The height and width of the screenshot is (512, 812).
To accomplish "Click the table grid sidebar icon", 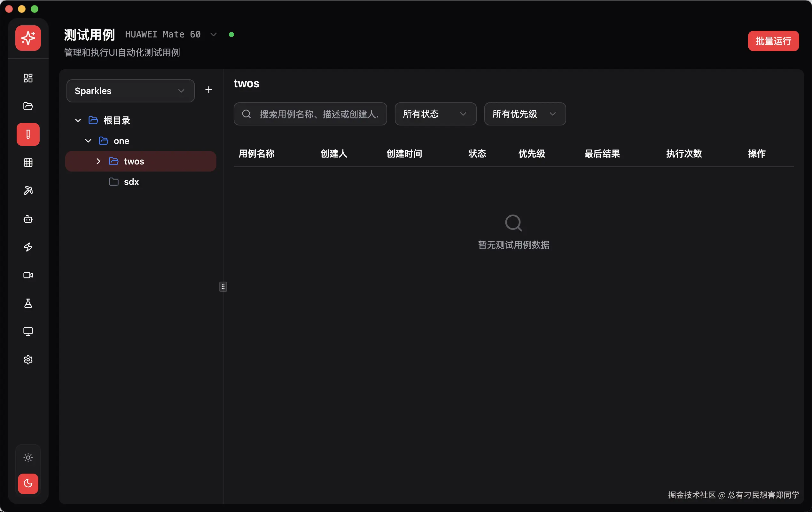I will click(x=28, y=163).
